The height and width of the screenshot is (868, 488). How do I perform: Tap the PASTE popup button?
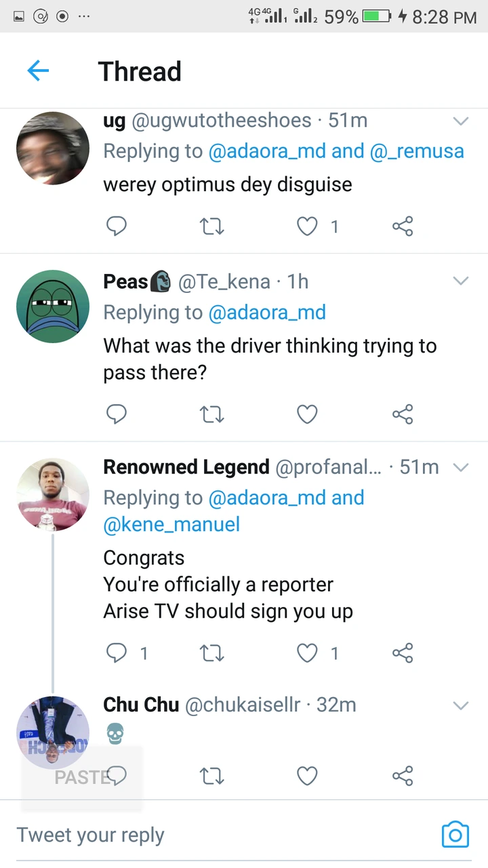[81, 777]
